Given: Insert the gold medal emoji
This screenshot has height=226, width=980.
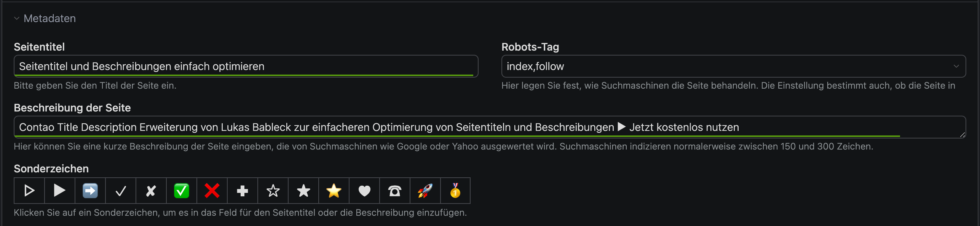Looking at the screenshot, I should [x=455, y=191].
